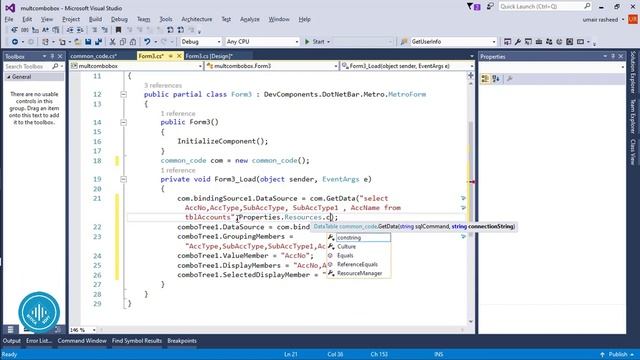This screenshot has width=640, height=360.
Task: Click the Toolbox search magnifier icon
Action: click(55, 66)
